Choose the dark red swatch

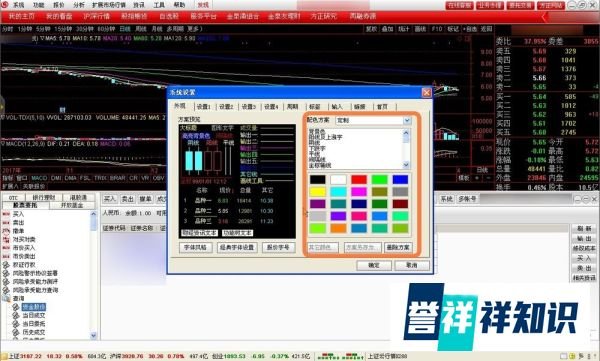point(400,204)
